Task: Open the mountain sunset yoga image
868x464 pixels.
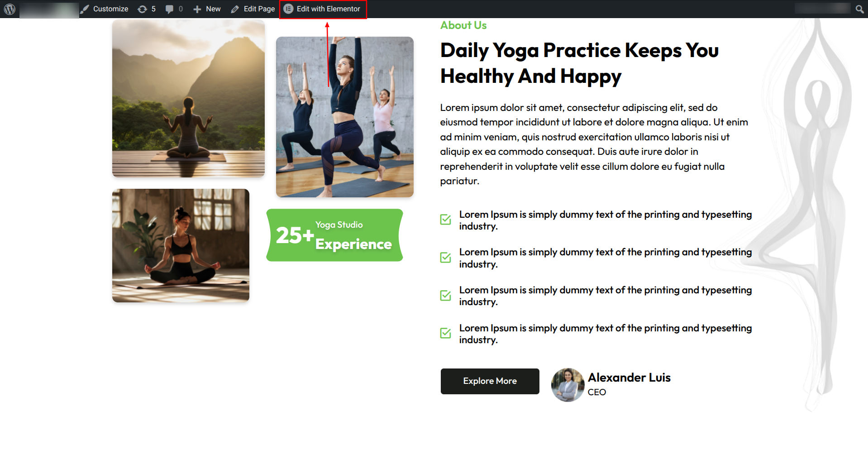Action: click(x=188, y=98)
